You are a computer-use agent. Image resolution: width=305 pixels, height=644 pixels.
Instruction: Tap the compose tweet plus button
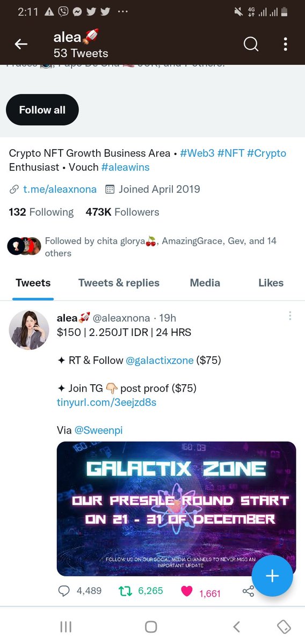pos(272,576)
